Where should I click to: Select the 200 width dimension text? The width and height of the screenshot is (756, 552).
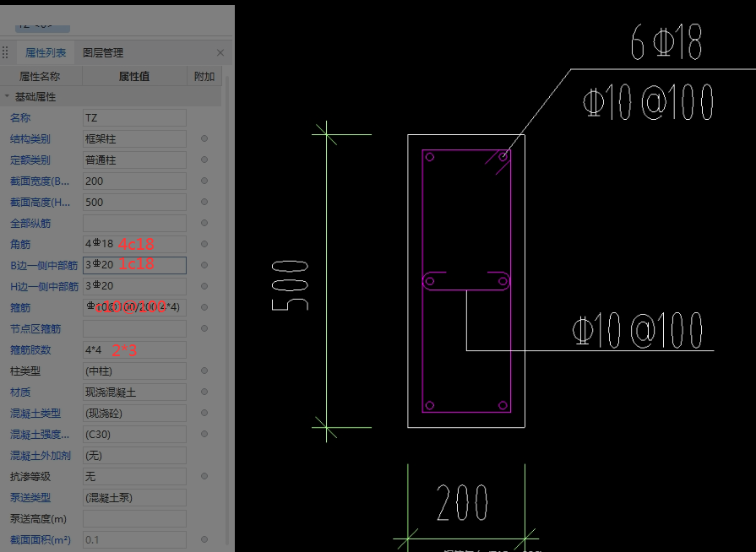[x=462, y=503]
